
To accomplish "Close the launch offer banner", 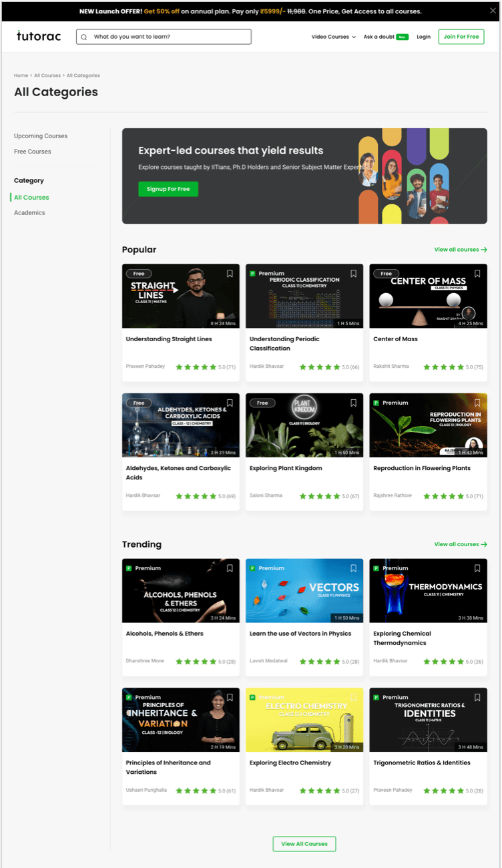I will 493,11.
